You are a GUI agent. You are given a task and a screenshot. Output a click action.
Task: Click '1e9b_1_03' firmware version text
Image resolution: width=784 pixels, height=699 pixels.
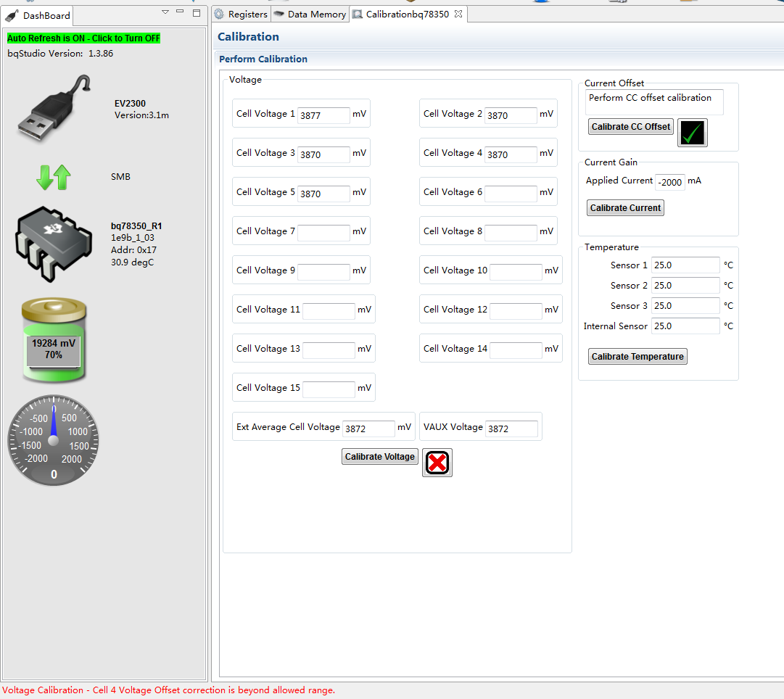[x=133, y=238]
